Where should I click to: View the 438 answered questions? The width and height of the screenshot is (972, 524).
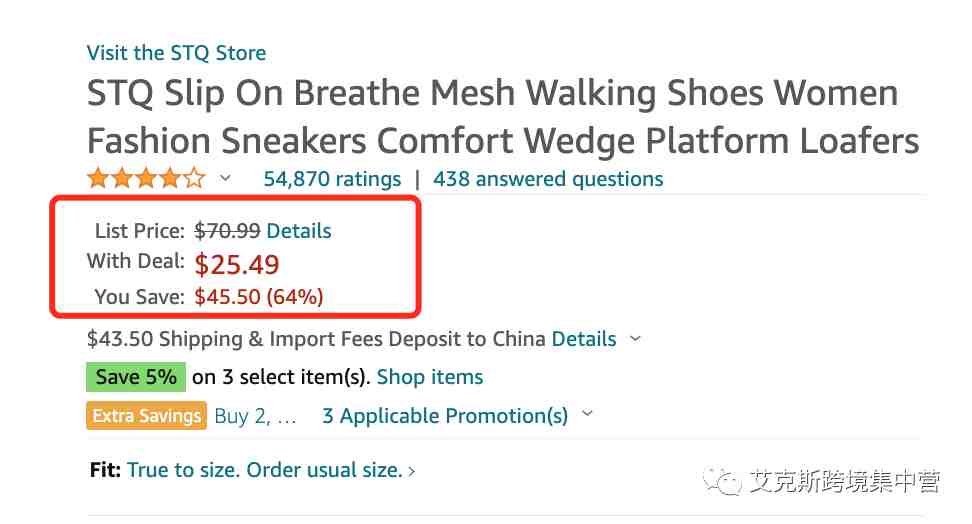(548, 179)
